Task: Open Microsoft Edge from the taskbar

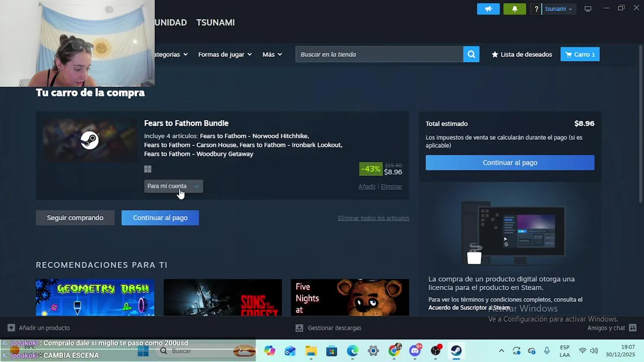Action: coord(352,351)
